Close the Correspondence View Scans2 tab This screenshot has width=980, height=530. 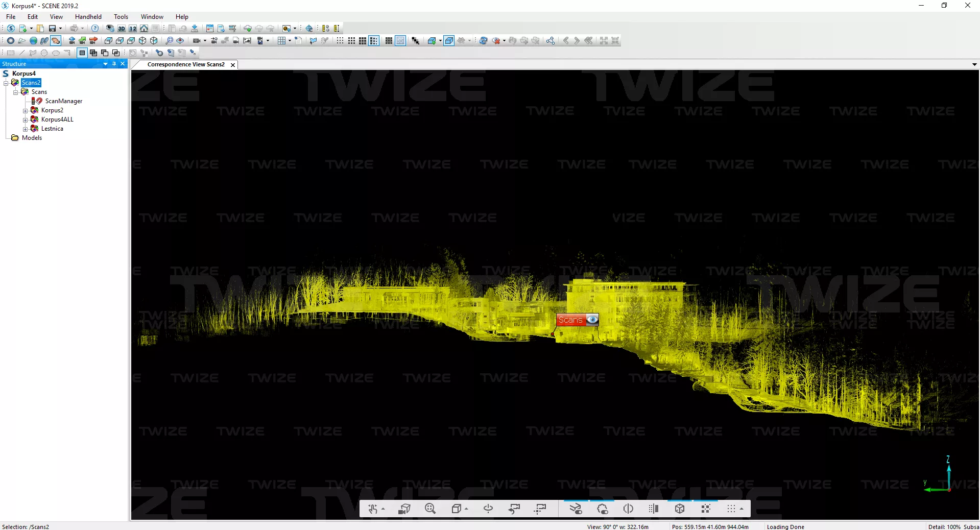pyautogui.click(x=233, y=65)
